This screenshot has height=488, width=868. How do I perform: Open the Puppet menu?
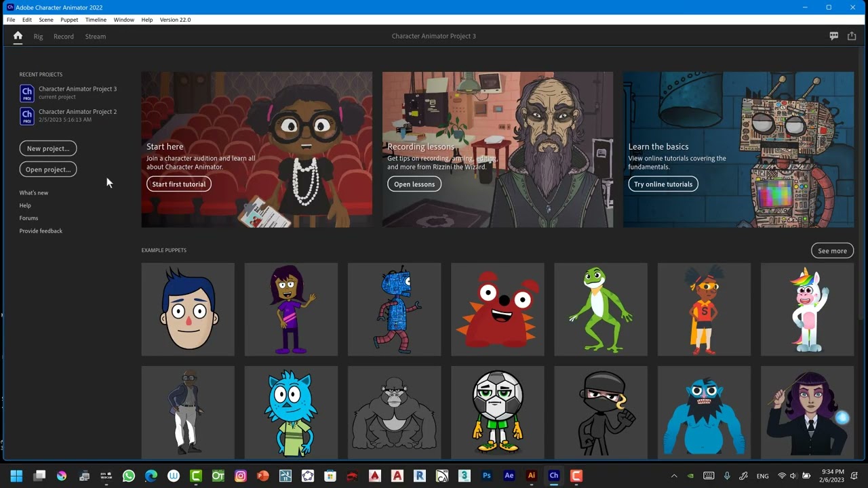coord(69,20)
